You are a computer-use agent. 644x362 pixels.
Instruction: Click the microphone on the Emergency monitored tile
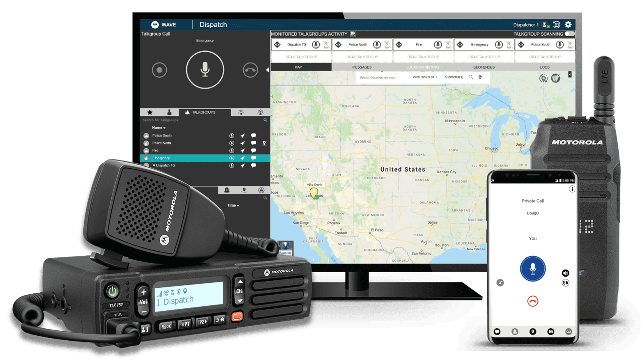tap(499, 44)
